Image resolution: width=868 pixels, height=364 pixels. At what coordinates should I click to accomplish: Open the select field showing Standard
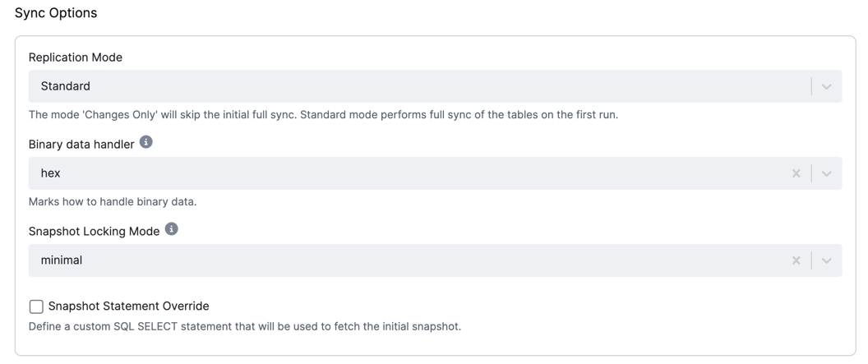point(435,86)
